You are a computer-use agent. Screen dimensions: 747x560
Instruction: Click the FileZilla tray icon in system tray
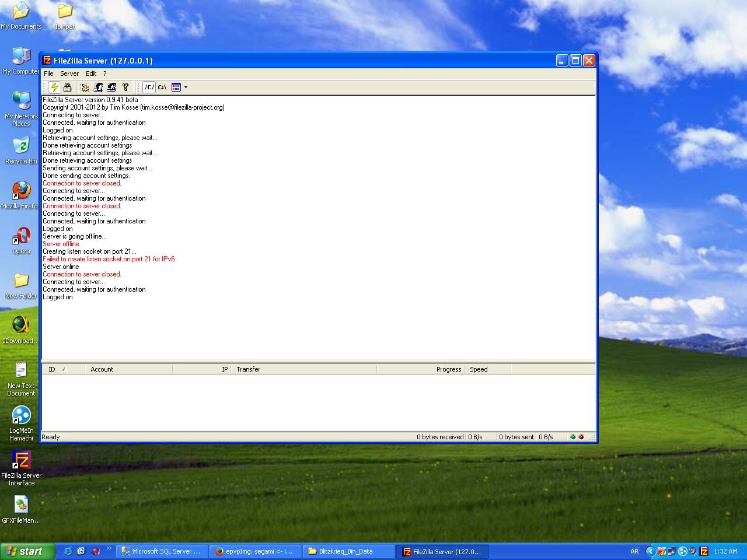(x=704, y=551)
